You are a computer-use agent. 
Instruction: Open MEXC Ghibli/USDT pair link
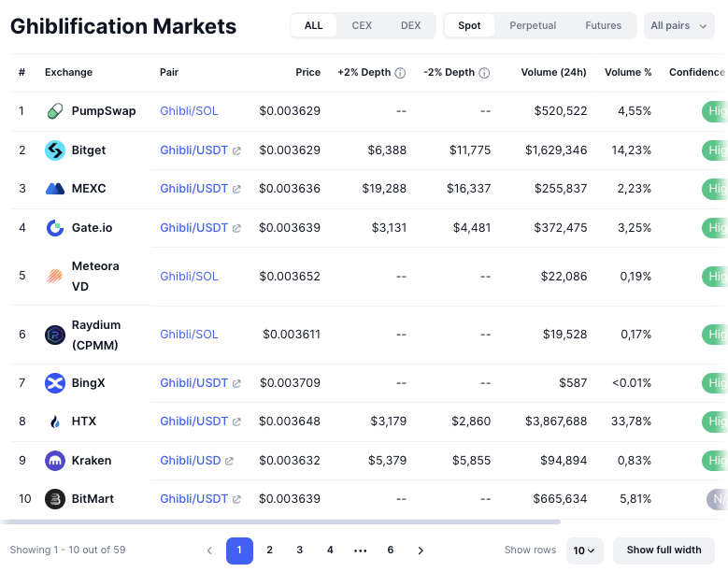pyautogui.click(x=194, y=189)
